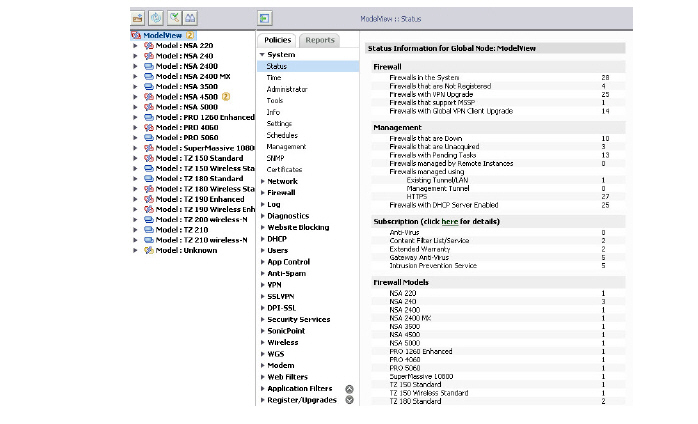Open the SonicPoint section
This screenshot has height=424, width=698.
click(x=286, y=331)
